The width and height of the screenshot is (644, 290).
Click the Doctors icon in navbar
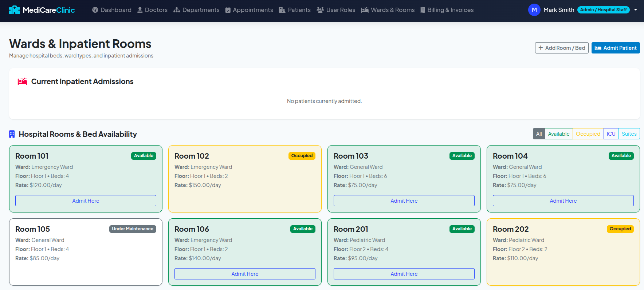(x=140, y=10)
